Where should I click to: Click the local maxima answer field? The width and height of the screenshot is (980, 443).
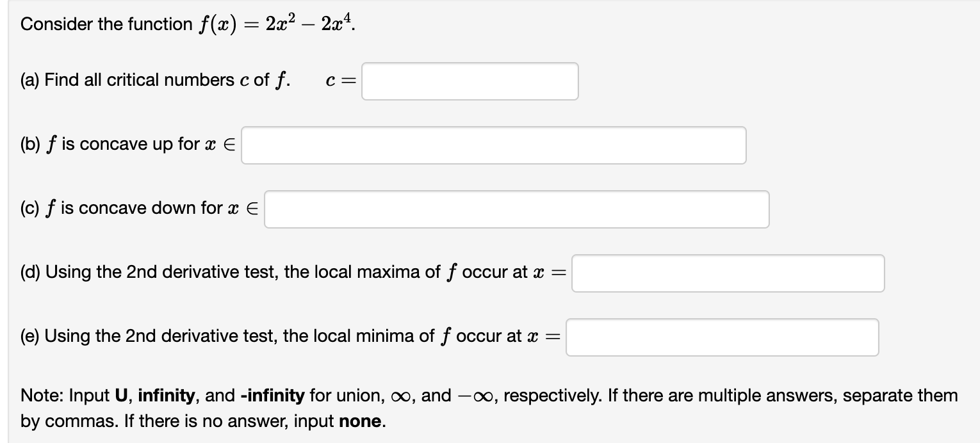point(728,273)
